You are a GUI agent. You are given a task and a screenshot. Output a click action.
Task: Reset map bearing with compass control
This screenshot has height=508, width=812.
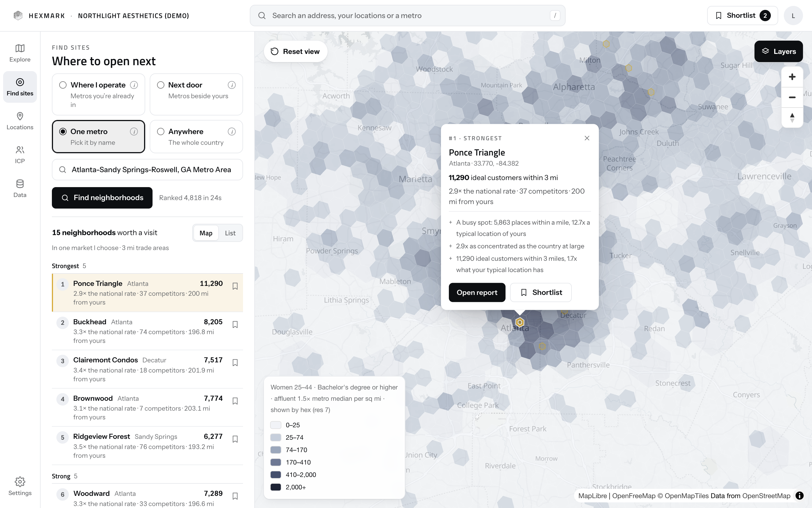click(792, 118)
